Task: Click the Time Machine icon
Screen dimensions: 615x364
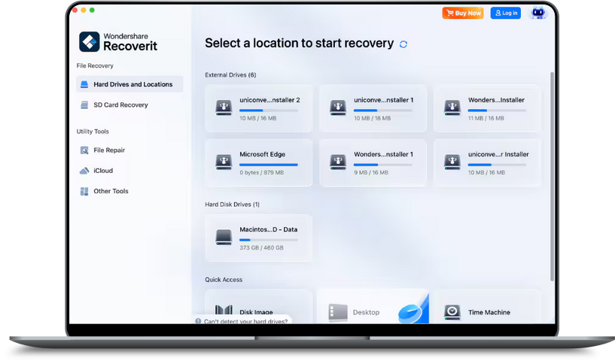Action: pyautogui.click(x=452, y=312)
